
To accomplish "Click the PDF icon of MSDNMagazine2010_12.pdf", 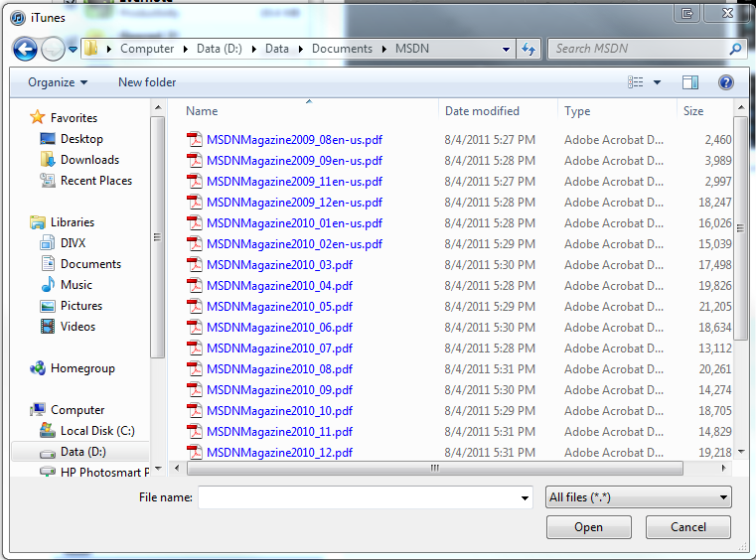I will (x=195, y=452).
